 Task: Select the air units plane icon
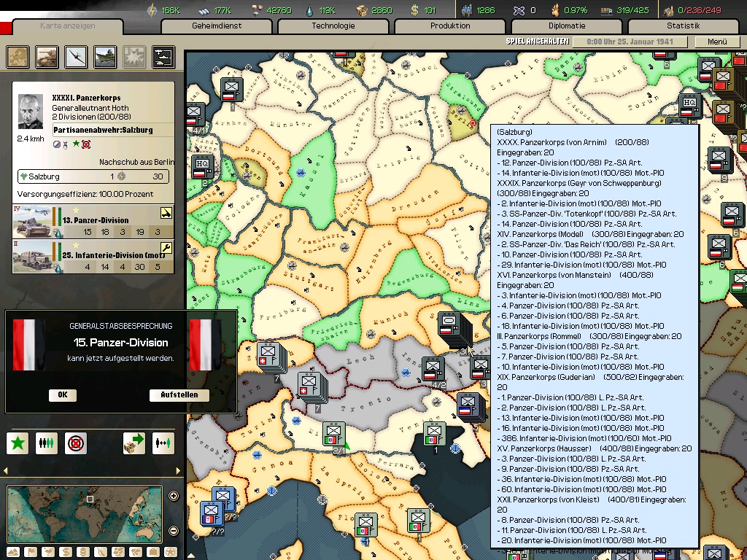[x=76, y=56]
